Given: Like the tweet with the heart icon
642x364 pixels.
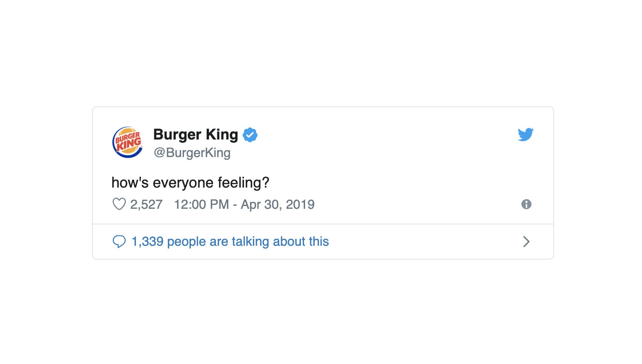Looking at the screenshot, I should point(119,204).
